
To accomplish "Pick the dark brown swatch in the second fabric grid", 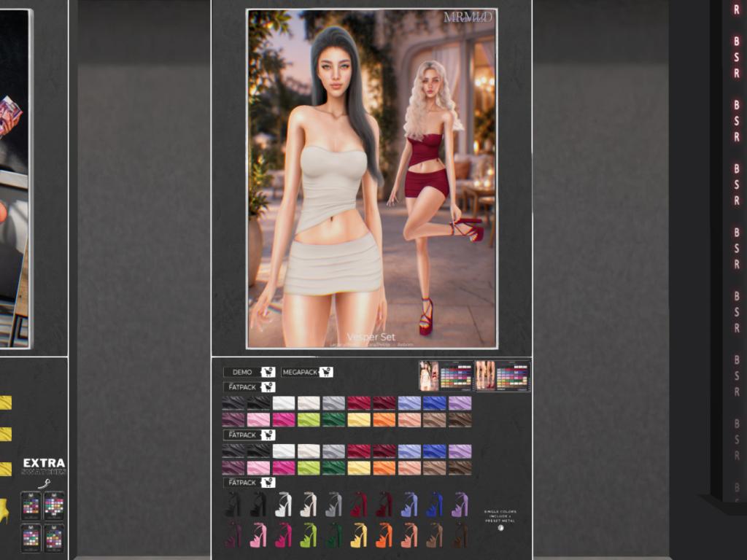I will (460, 467).
